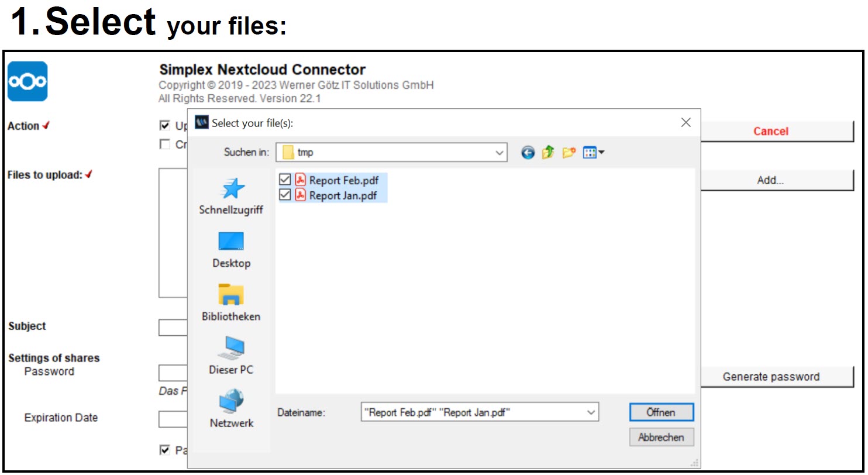Expand the Dateiname dropdown arrow
The height and width of the screenshot is (475, 868).
tap(591, 412)
